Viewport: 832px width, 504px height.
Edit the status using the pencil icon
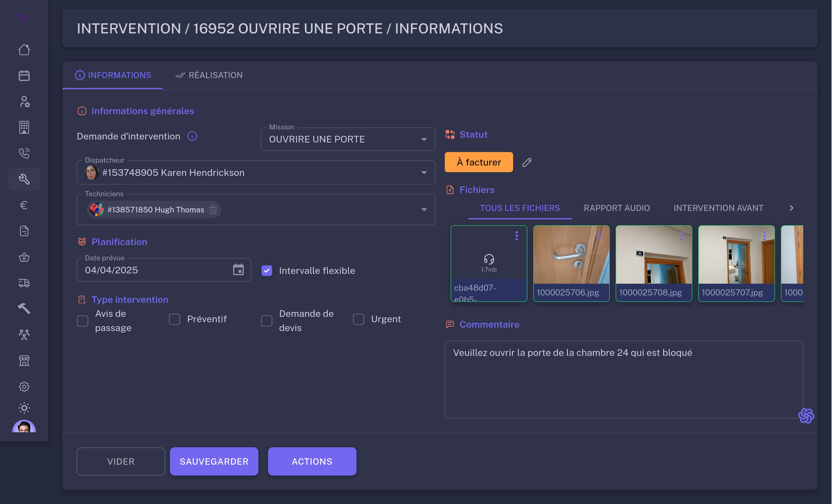(x=527, y=162)
